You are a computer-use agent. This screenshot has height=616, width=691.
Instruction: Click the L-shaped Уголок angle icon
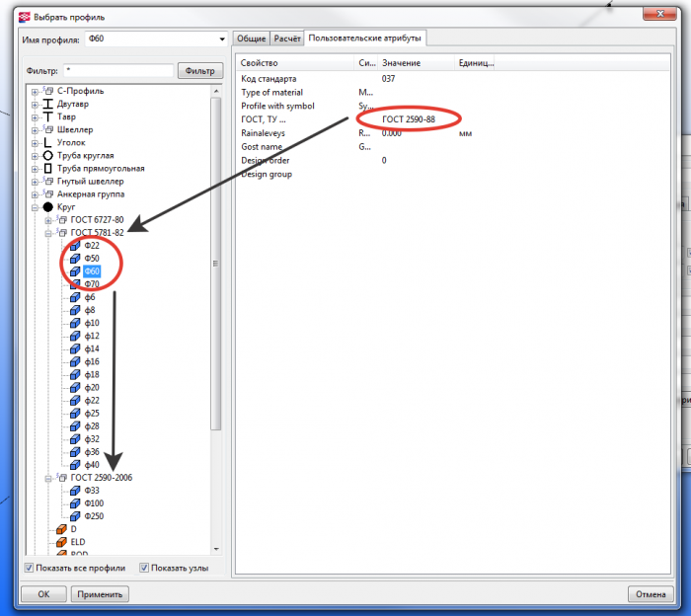(x=47, y=143)
